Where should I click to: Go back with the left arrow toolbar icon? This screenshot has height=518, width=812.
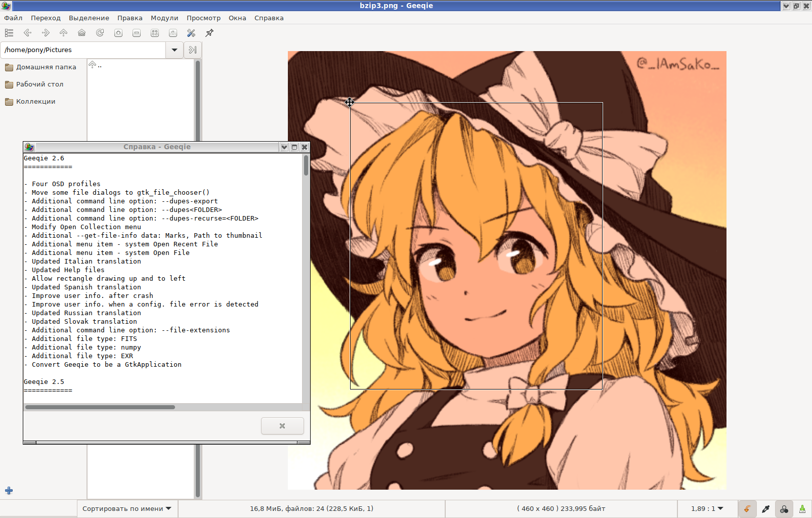(x=27, y=33)
